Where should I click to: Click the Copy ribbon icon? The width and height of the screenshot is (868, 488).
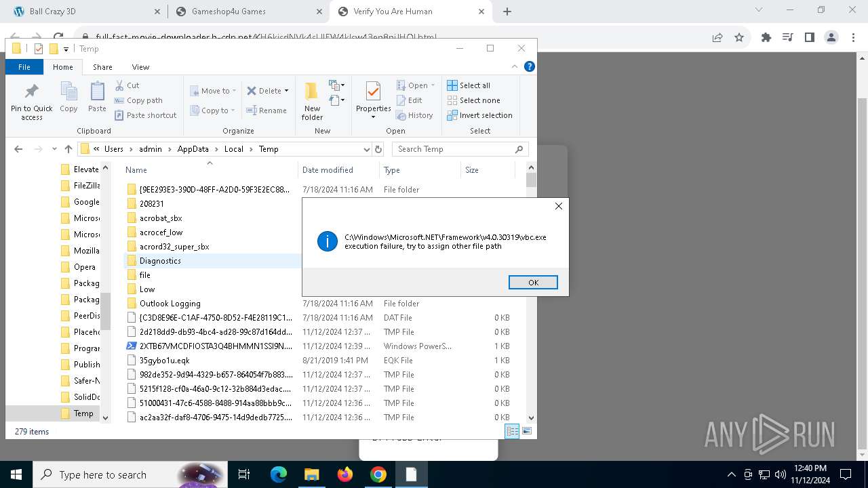pyautogui.click(x=68, y=98)
